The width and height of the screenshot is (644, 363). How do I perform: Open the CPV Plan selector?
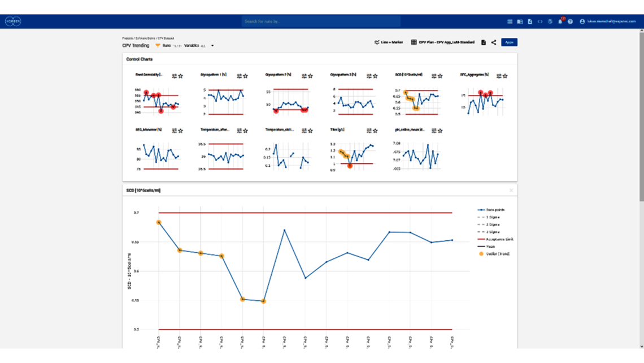click(x=444, y=42)
